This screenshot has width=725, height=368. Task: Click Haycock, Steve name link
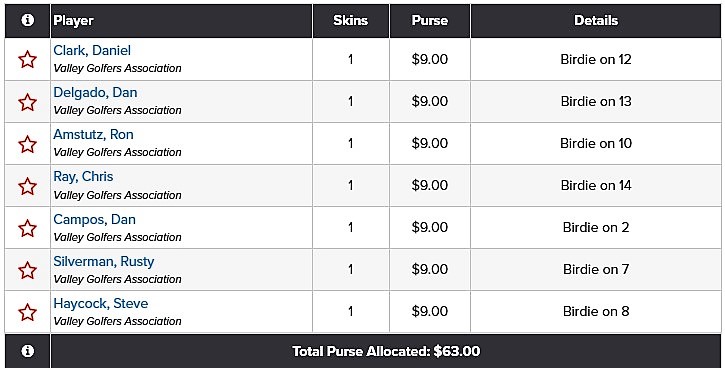point(101,303)
